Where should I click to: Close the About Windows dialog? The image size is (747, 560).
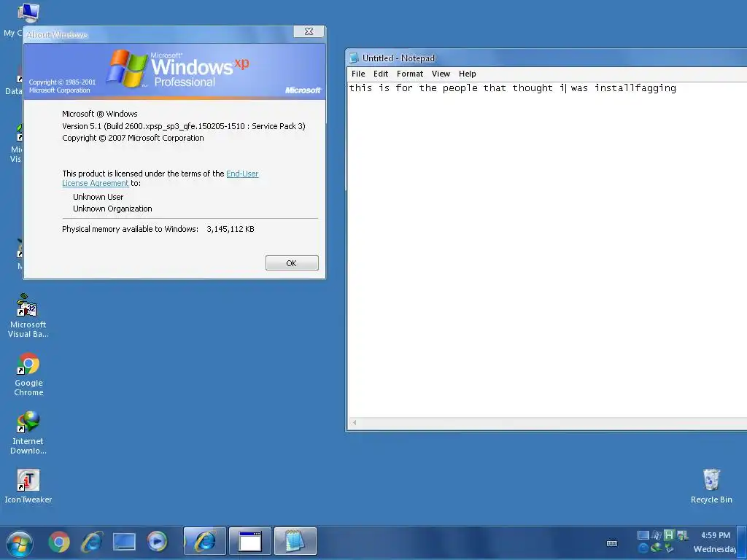(309, 31)
